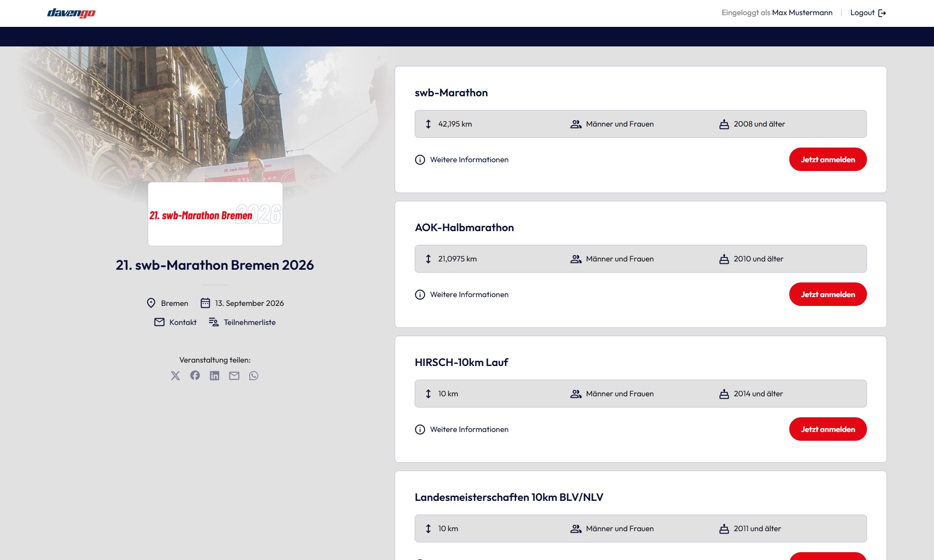Open Weitere Informationen for HIRSCH-10km Lauf
This screenshot has width=934, height=560.
469,429
